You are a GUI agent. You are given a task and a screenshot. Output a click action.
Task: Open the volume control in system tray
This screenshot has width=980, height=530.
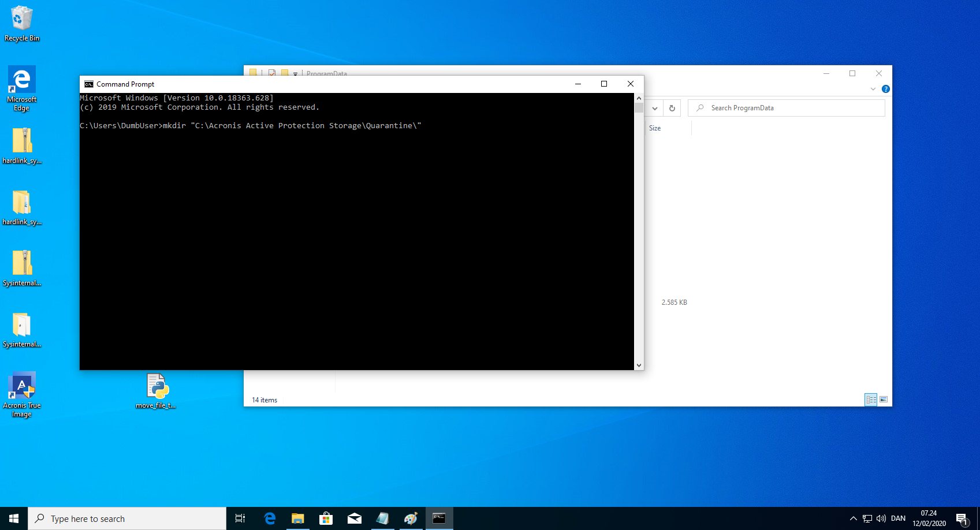pyautogui.click(x=881, y=518)
